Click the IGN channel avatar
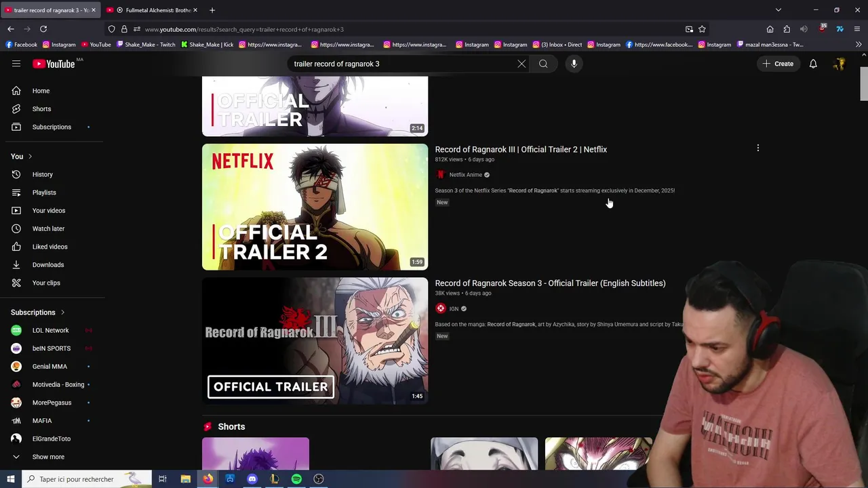This screenshot has width=868, height=488. [441, 309]
